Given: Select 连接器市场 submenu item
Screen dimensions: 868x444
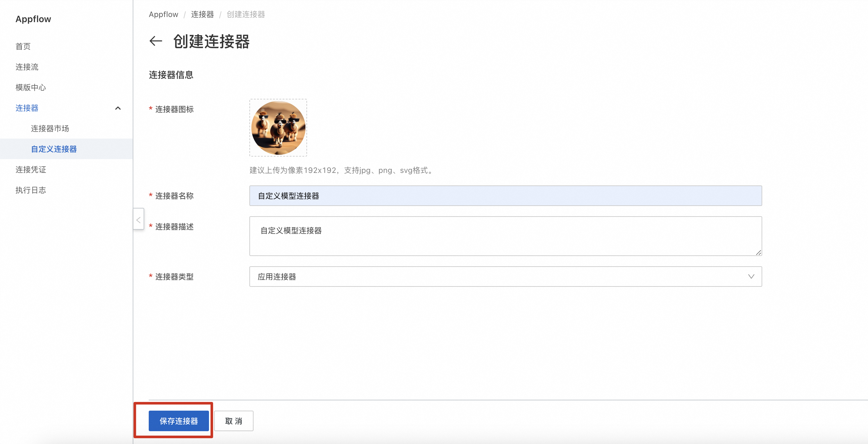Looking at the screenshot, I should [50, 128].
